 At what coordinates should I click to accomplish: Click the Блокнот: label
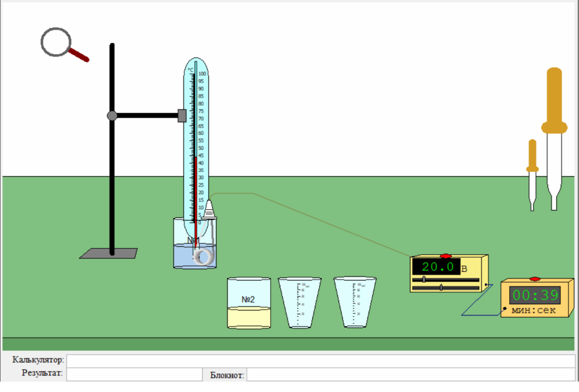(227, 375)
